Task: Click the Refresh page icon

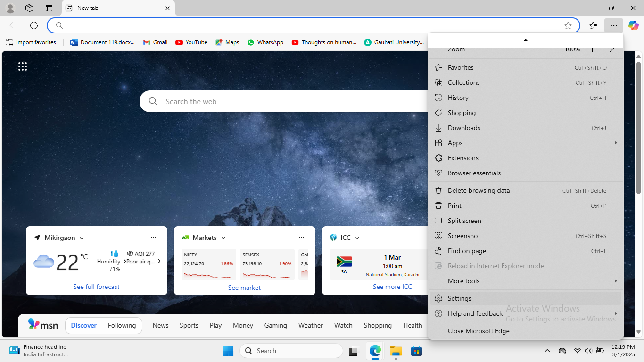Action: pos(34,25)
